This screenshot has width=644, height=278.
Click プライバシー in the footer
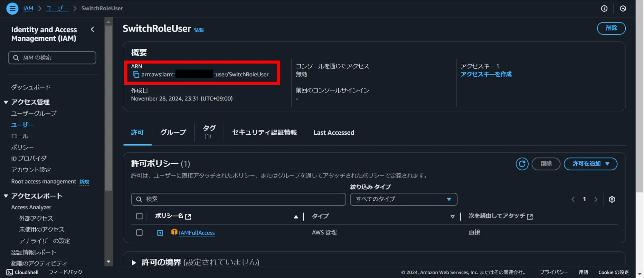coord(554,272)
